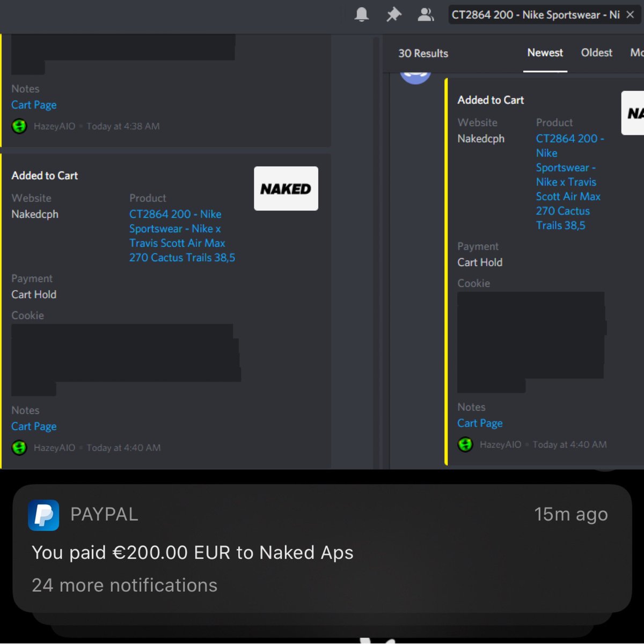Clear the search with the X icon

click(631, 15)
